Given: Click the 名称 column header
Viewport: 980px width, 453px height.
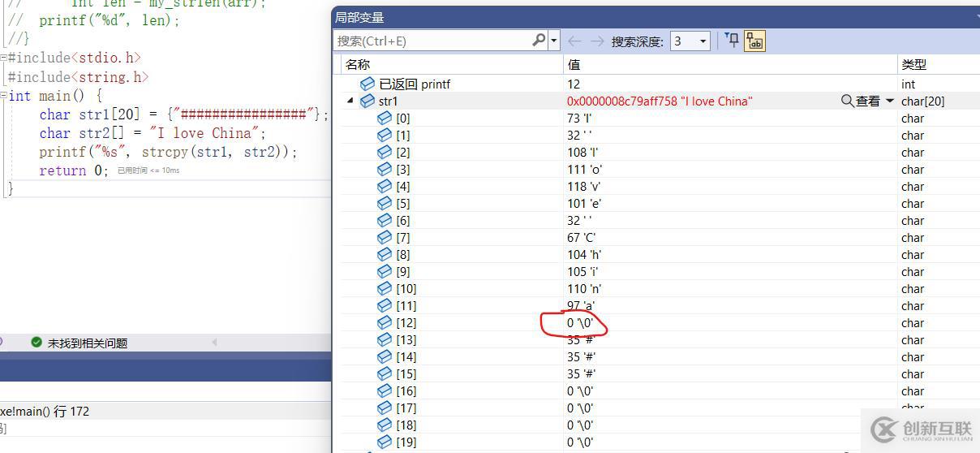Looking at the screenshot, I should [358, 64].
